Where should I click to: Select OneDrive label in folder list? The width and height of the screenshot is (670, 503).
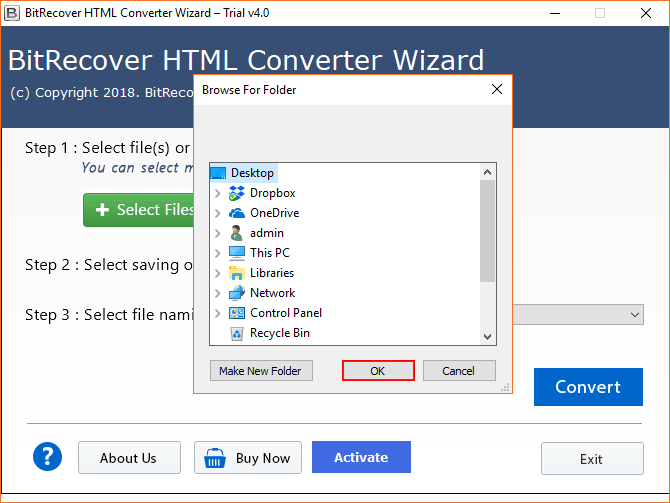click(274, 213)
